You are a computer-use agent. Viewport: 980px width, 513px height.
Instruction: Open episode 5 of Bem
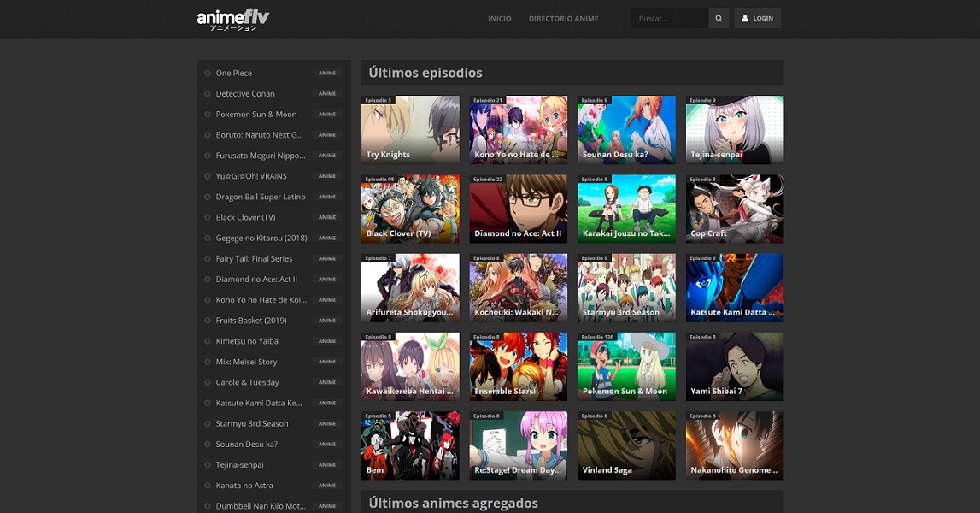pos(410,445)
